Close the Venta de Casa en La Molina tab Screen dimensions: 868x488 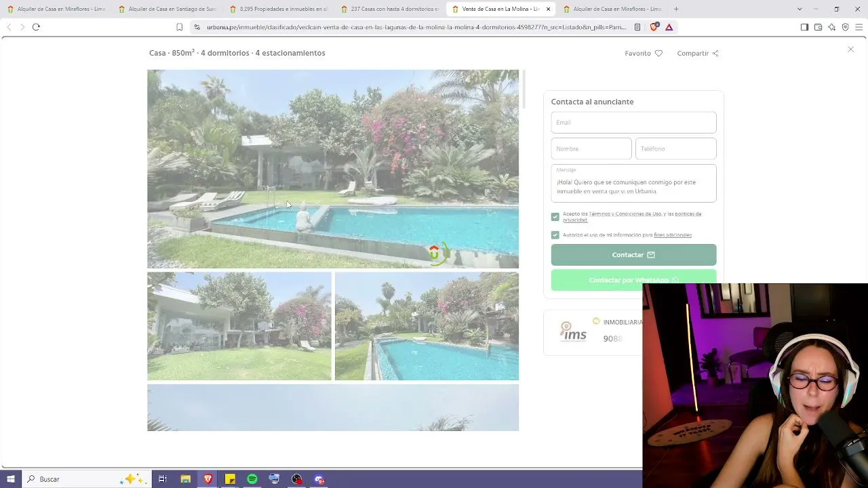click(x=548, y=9)
